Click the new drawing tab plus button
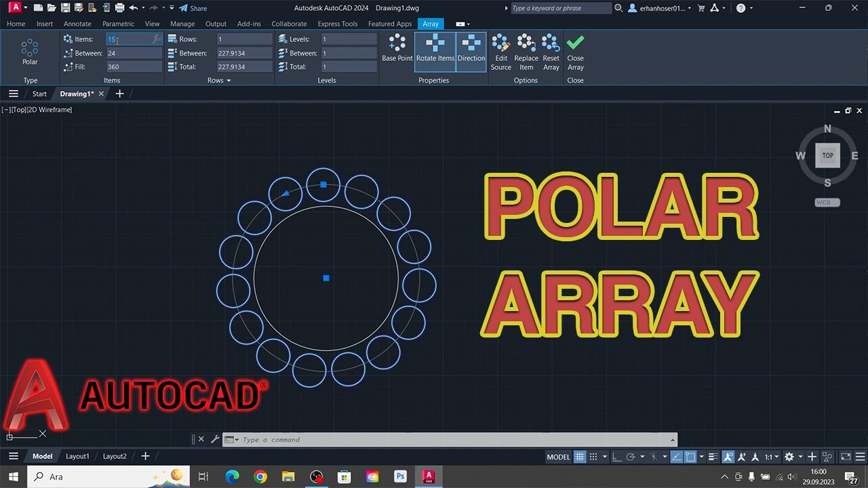 119,94
